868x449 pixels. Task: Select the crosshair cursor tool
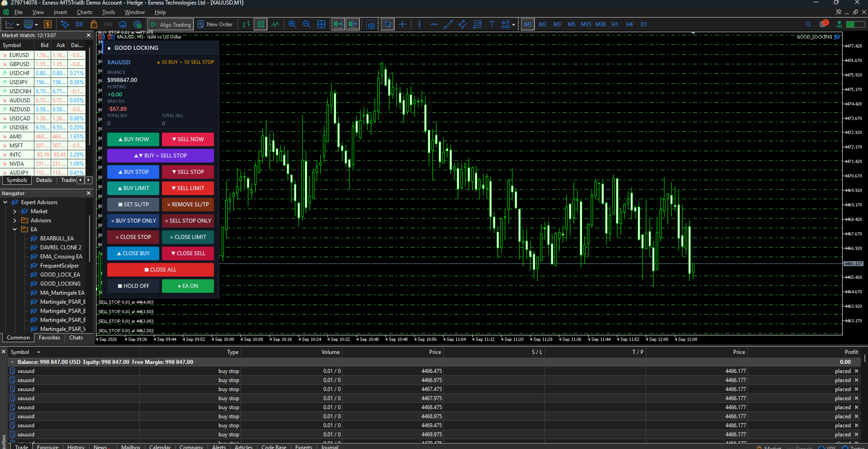pos(402,24)
